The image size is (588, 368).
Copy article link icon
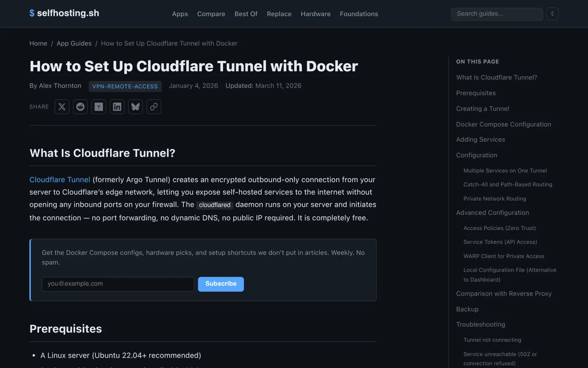(x=154, y=107)
